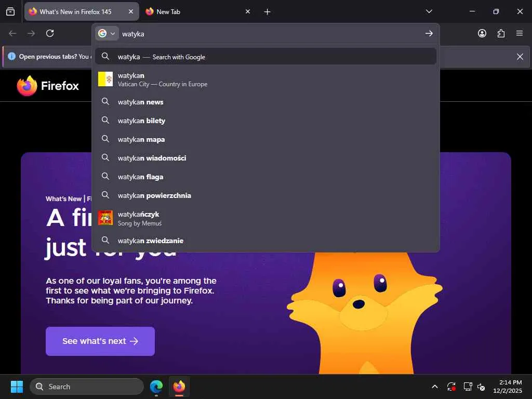Select watykańczyk Song by Memuś suggestion

tap(265, 219)
